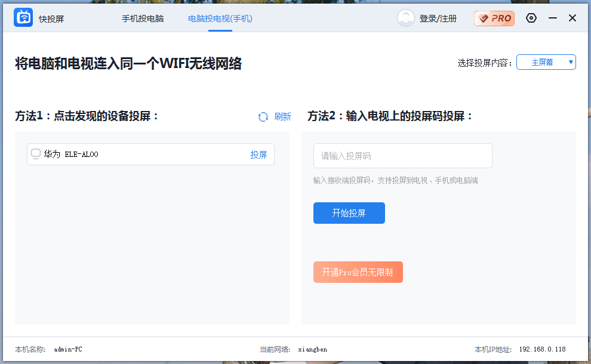Viewport: 591px width, 364px height.
Task: Click the 将电脑和电视连入同一个WIFI无线网络 heading
Action: click(x=128, y=63)
